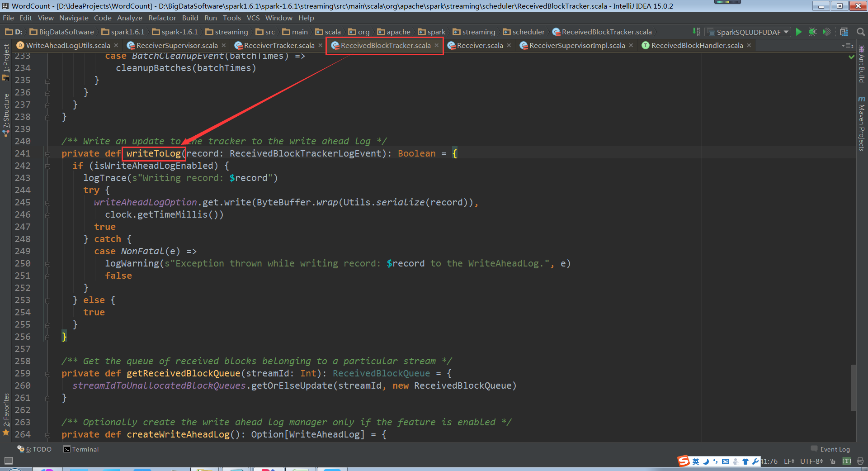This screenshot has height=471, width=868.
Task: Toggle Sogou punctuation mode
Action: click(715, 461)
